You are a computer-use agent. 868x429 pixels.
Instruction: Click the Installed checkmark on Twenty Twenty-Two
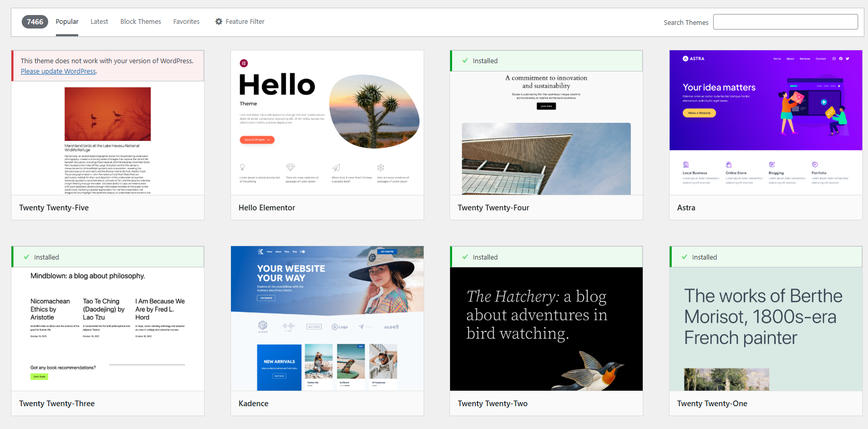(x=465, y=257)
